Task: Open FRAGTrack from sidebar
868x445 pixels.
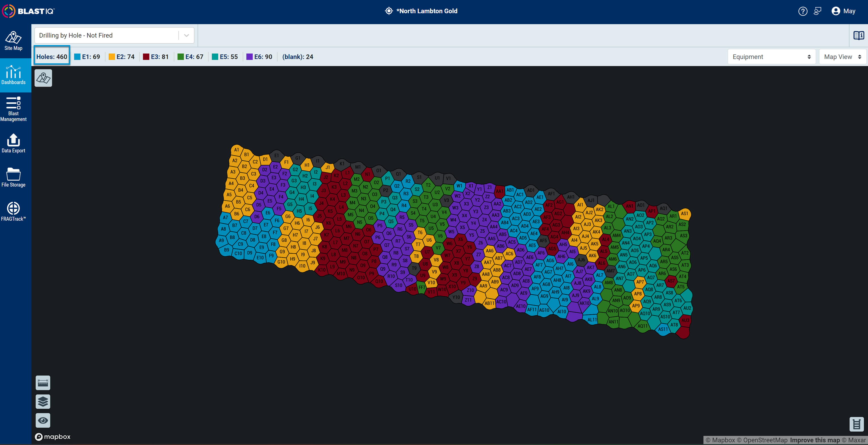Action: [14, 211]
